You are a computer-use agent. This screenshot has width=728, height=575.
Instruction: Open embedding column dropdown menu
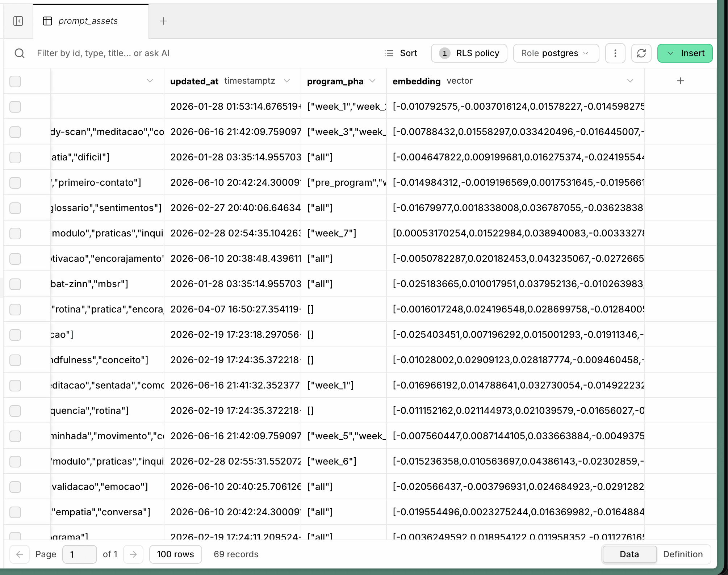tap(630, 81)
